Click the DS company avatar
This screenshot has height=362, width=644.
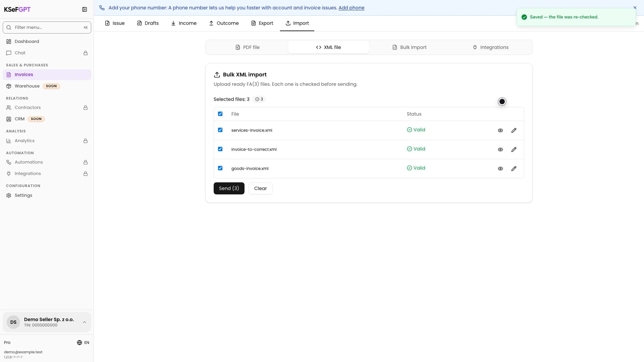[13, 322]
